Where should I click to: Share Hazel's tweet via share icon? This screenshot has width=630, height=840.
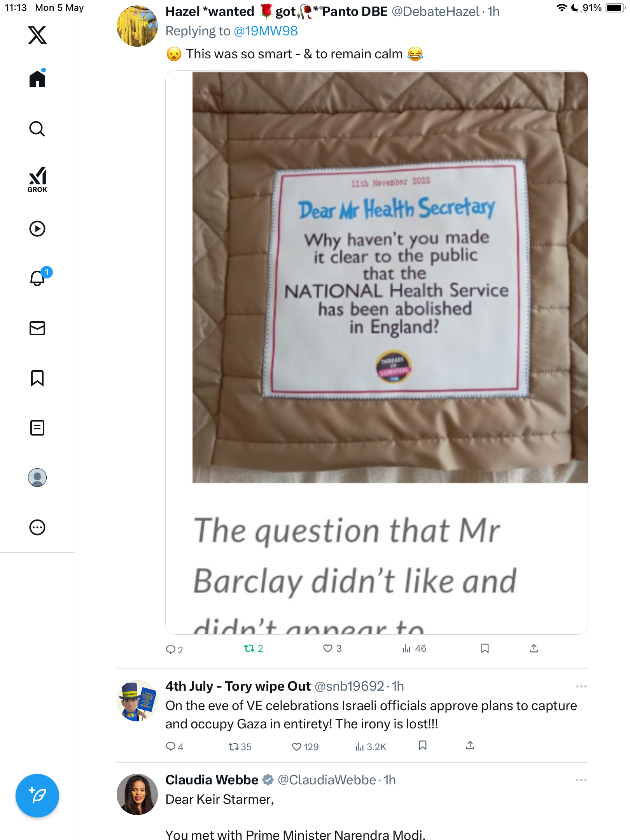point(534,648)
